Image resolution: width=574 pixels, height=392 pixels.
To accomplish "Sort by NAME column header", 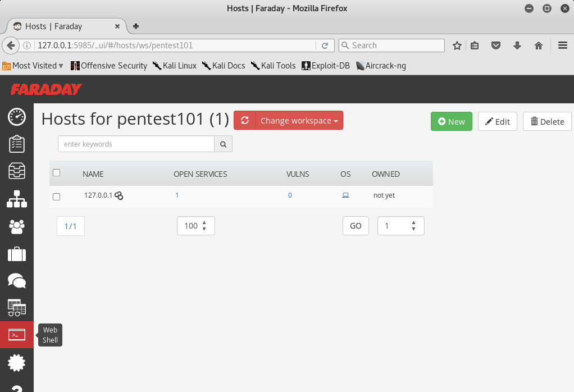I will 93,174.
